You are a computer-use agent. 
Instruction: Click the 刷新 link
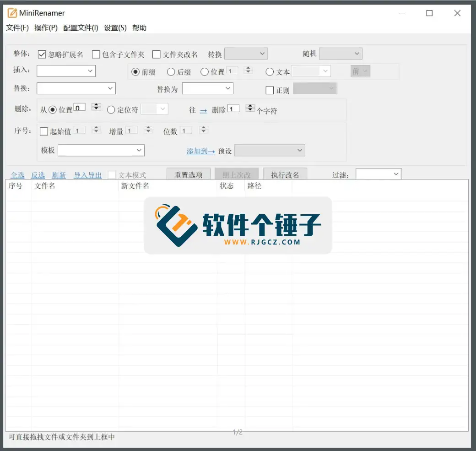click(x=59, y=175)
